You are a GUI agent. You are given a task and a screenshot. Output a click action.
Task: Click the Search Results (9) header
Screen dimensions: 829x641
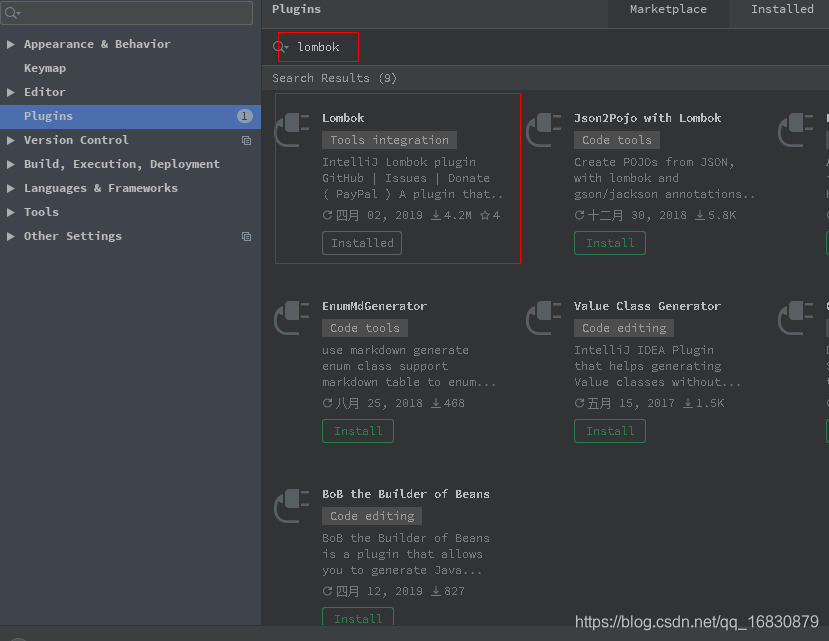pyautogui.click(x=334, y=78)
